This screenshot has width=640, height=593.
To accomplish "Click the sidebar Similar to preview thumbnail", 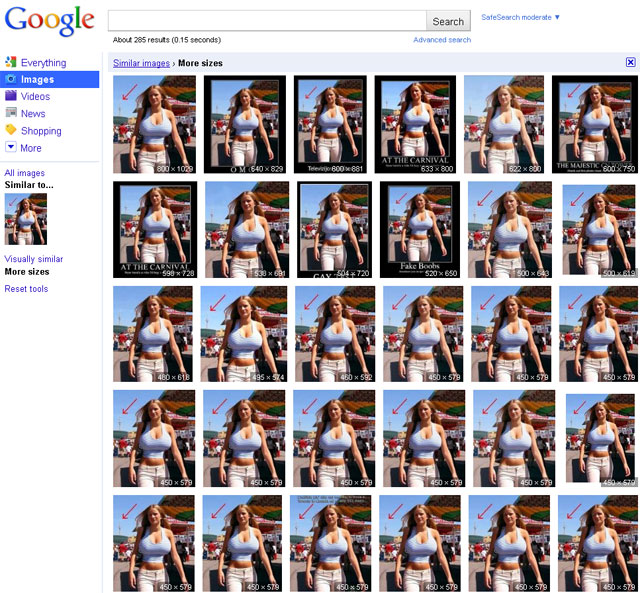I will 25,219.
